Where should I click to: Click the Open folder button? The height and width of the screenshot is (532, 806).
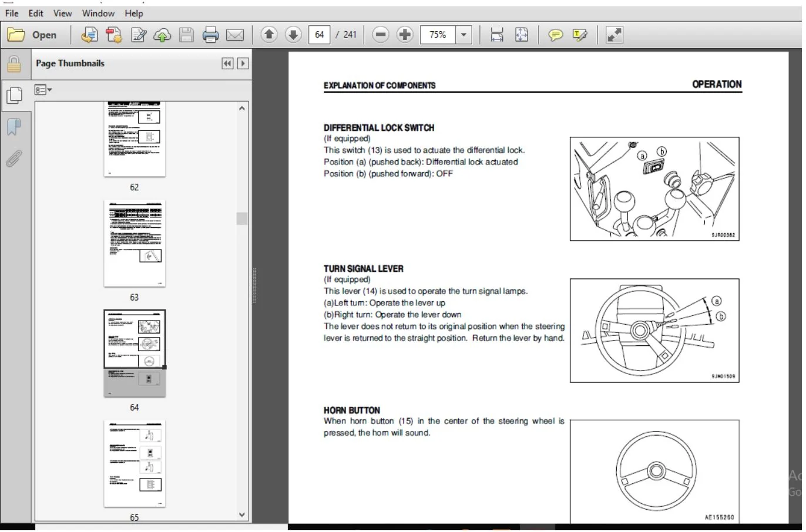coord(33,35)
